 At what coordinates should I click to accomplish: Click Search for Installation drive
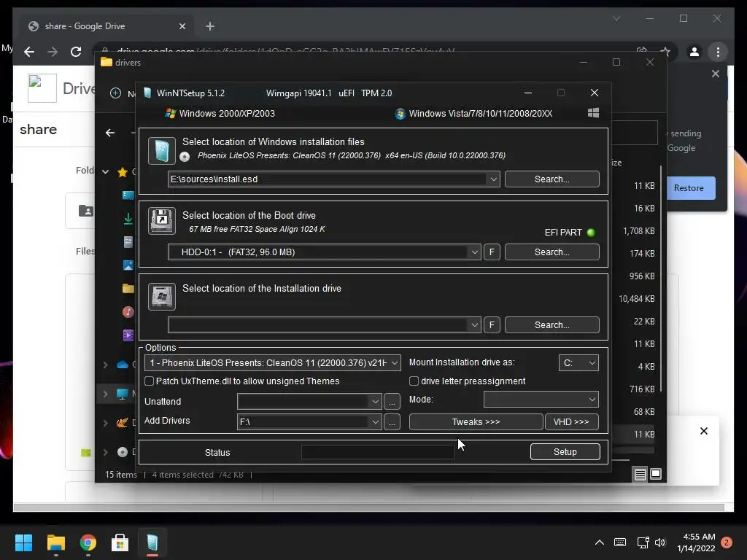551,324
